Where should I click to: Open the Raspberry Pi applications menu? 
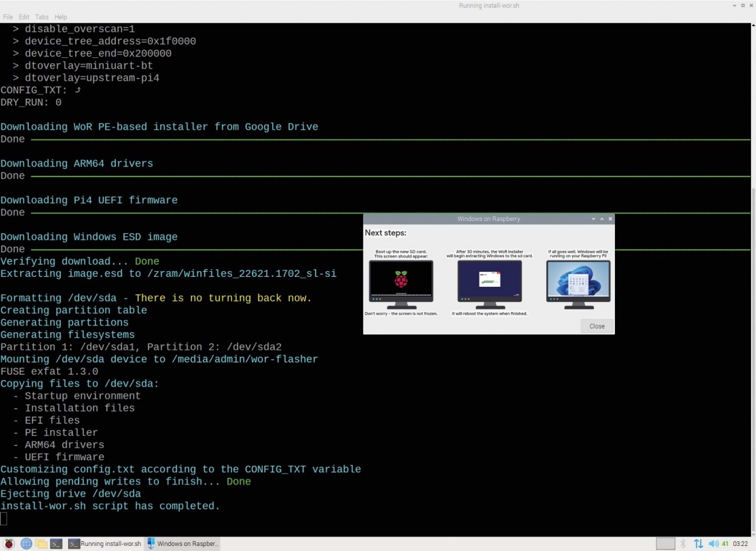pyautogui.click(x=9, y=543)
